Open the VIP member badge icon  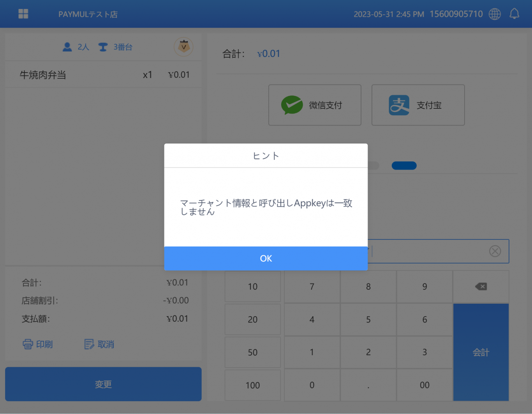(183, 47)
